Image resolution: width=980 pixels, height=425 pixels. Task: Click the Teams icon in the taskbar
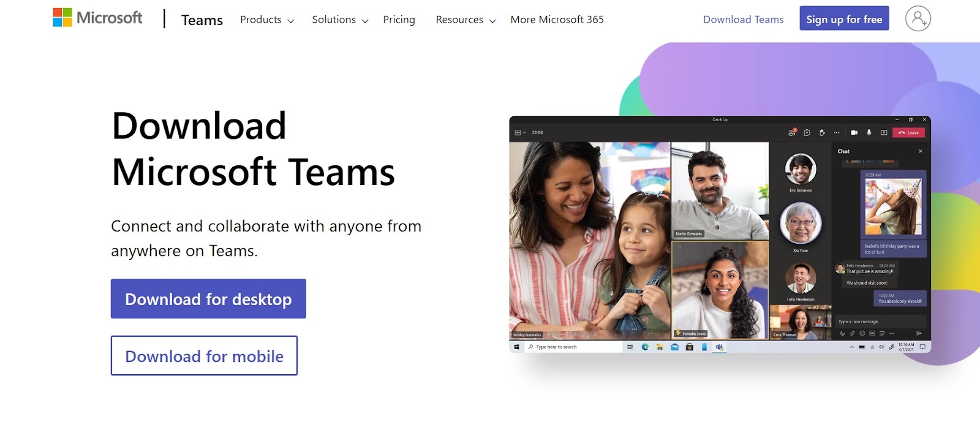tap(719, 347)
